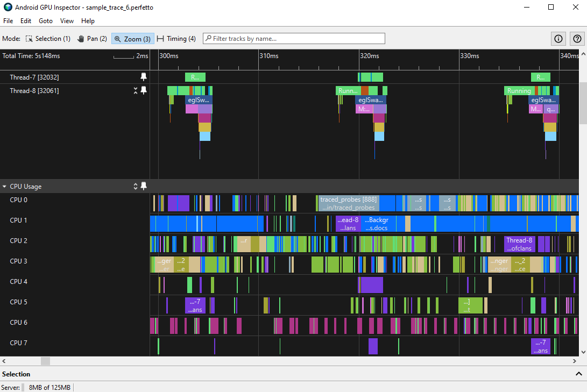Collapse the Thread-8 track

[136, 90]
